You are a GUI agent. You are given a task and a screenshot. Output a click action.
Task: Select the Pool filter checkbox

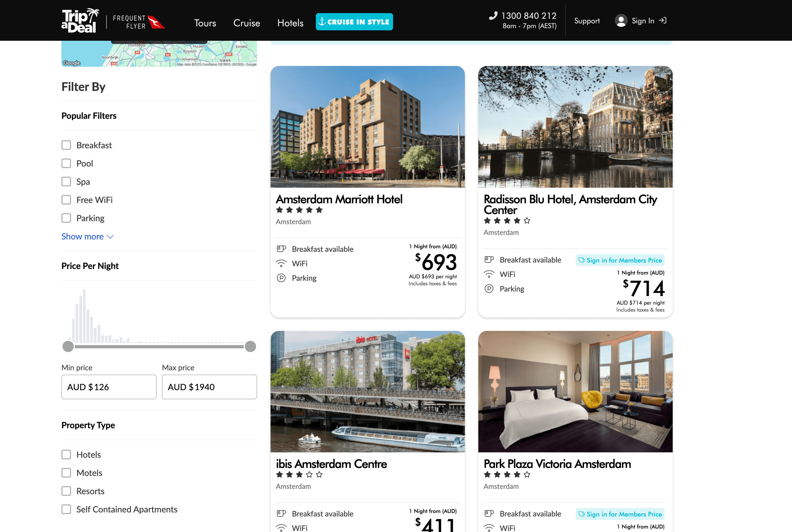pyautogui.click(x=66, y=164)
